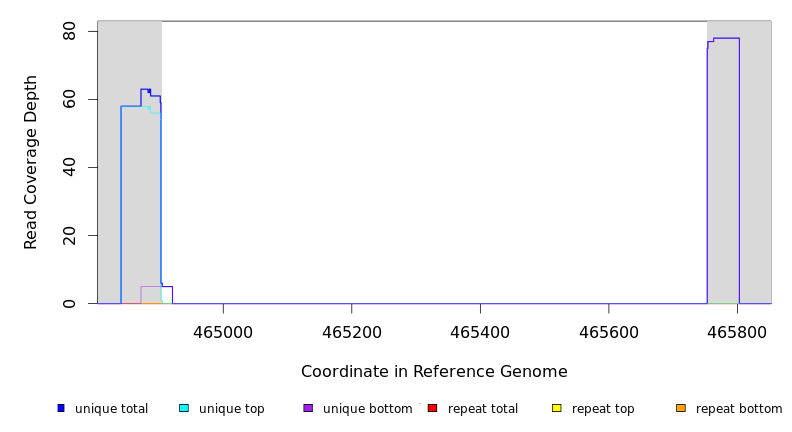Click the purple 'unique bottom' legend swatch
Image resolution: width=792 pixels, height=432 pixels.
click(308, 408)
